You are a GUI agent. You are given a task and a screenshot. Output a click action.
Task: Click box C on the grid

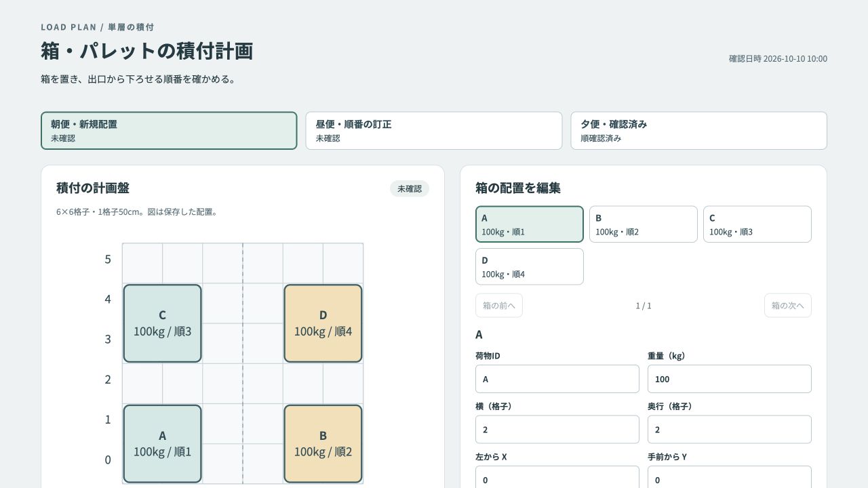(x=163, y=323)
